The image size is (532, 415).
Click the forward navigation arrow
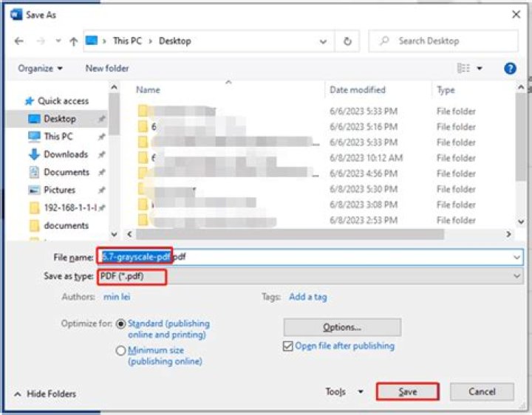41,41
